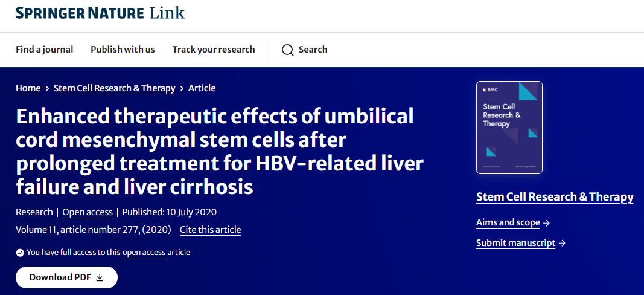Image resolution: width=644 pixels, height=295 pixels.
Task: Follow the Cite this article link
Action: (210, 230)
